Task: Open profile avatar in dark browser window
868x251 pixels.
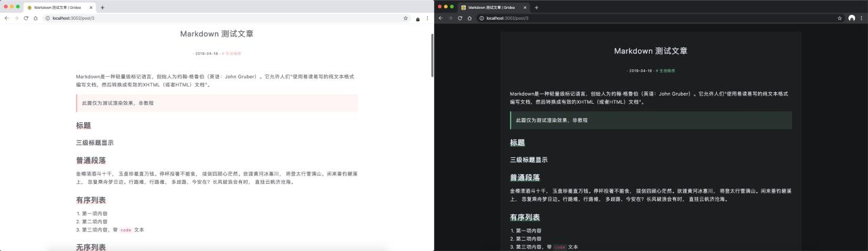Action: coord(852,18)
